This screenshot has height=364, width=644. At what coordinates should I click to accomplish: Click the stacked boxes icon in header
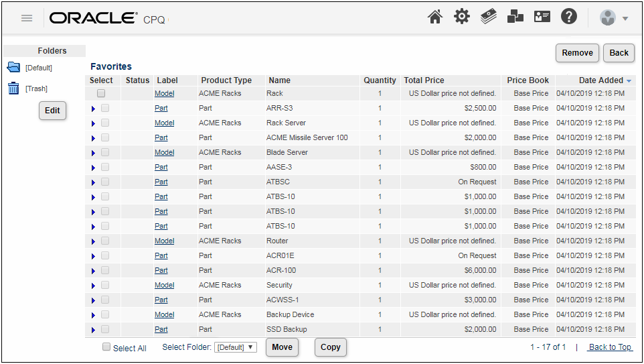click(515, 17)
